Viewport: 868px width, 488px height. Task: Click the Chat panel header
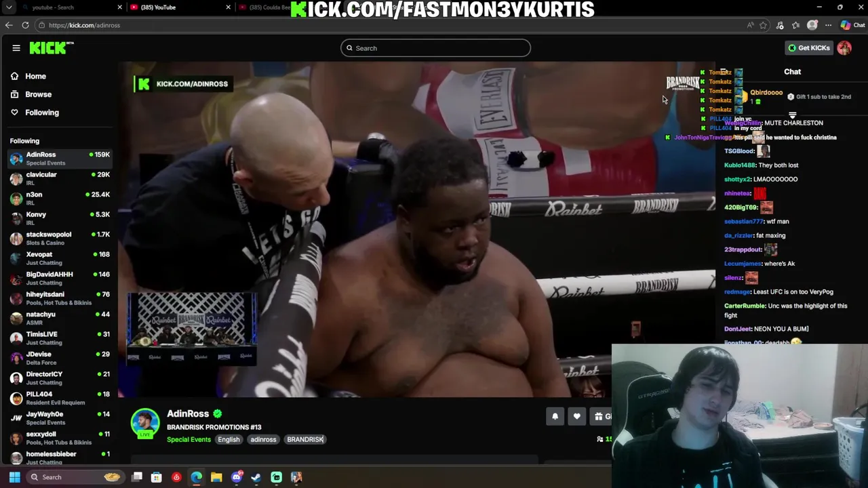point(792,72)
